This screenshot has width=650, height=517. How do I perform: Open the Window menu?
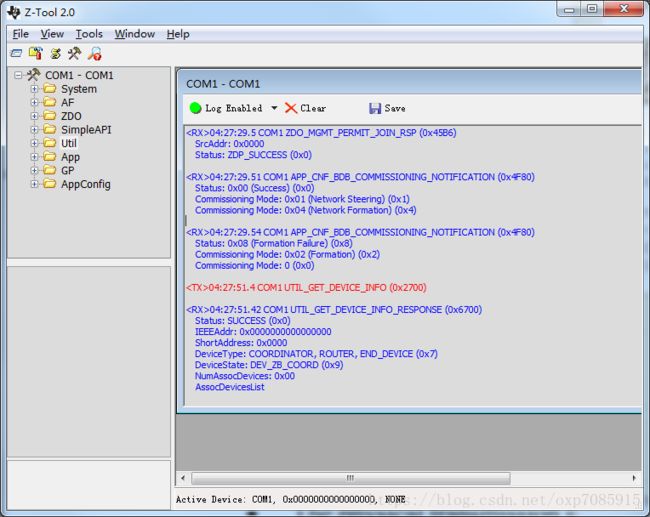[x=134, y=34]
